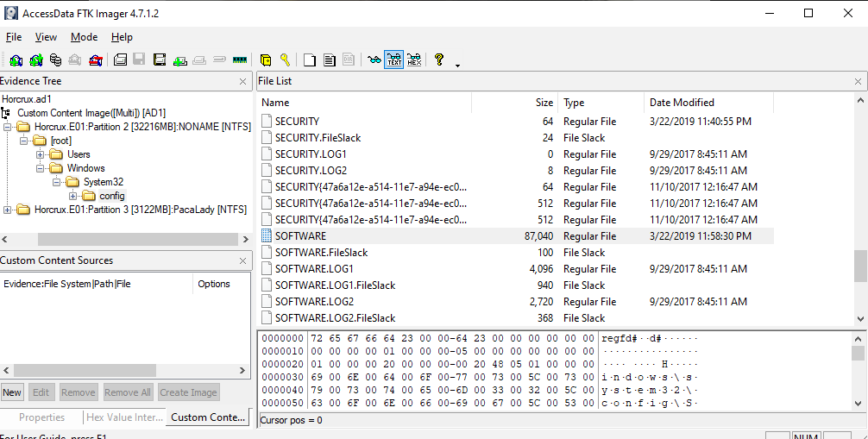Select the SECURITY.LOG2 file in File List
This screenshot has height=439, width=868.
(x=299, y=171)
